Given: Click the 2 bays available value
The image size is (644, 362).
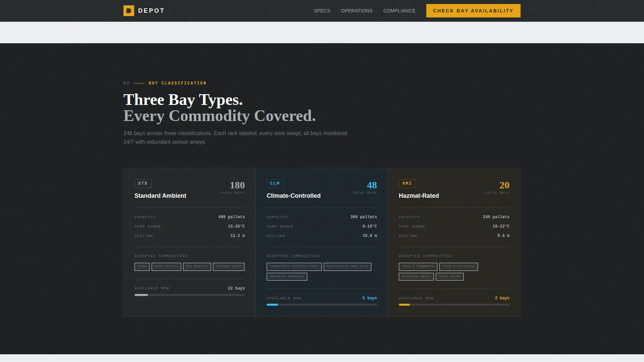Looking at the screenshot, I should tap(502, 298).
